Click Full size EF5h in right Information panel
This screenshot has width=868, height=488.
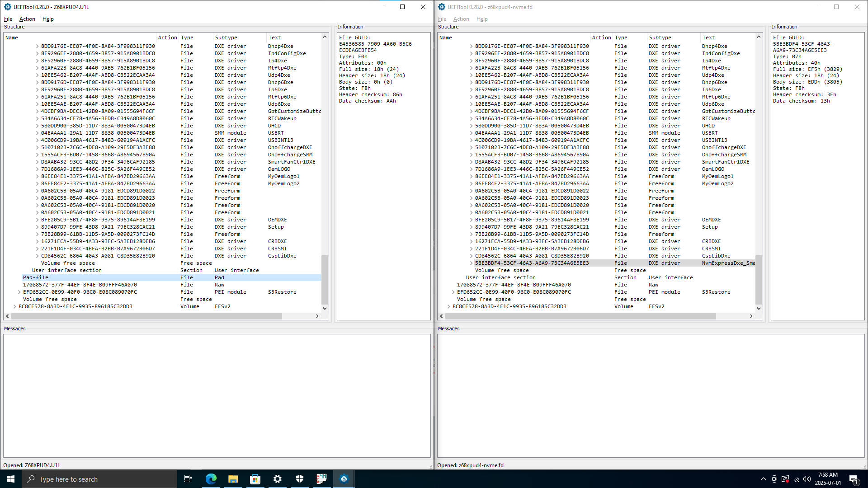(807, 69)
